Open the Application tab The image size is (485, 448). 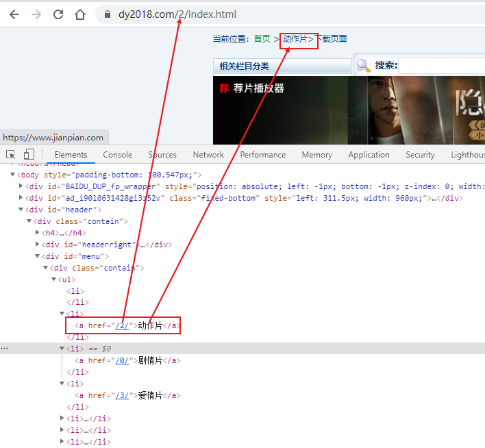click(369, 155)
